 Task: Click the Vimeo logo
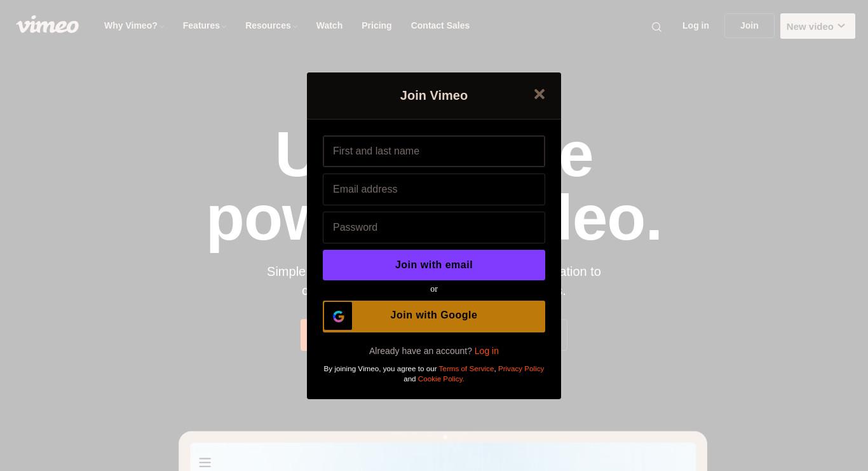pyautogui.click(x=48, y=25)
